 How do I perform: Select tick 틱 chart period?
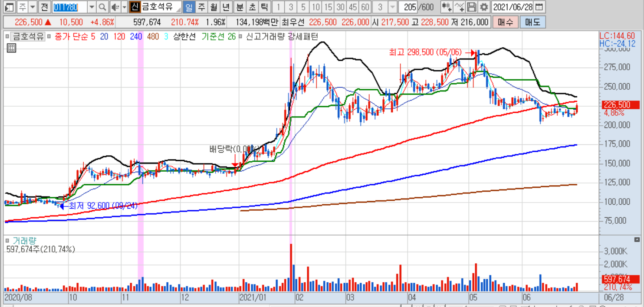(264, 7)
